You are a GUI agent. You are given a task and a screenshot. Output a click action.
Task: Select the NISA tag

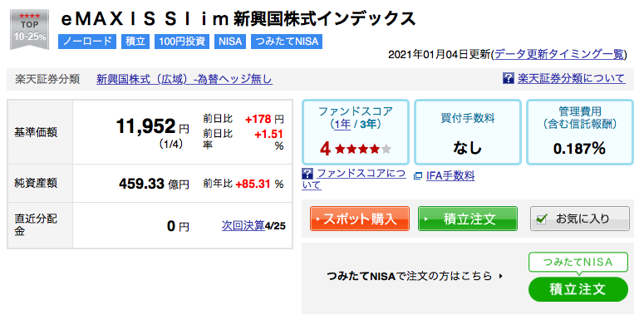pos(230,42)
